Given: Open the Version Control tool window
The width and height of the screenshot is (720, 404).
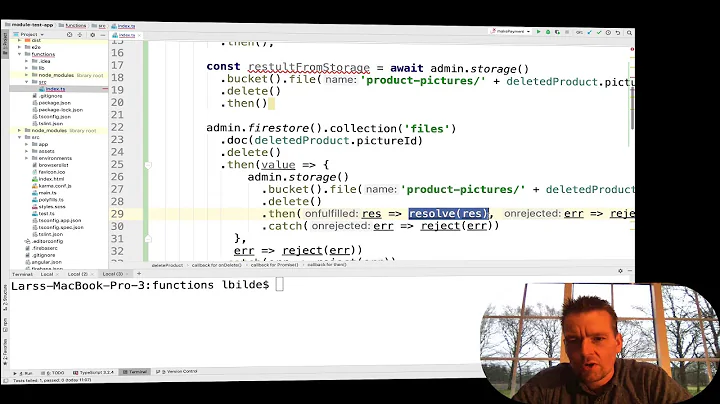Looking at the screenshot, I should click(177, 371).
